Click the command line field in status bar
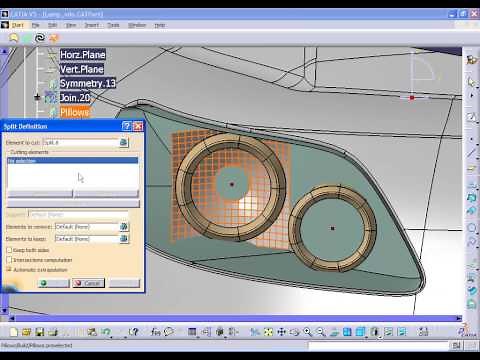The width and height of the screenshot is (480, 360). click(378, 346)
